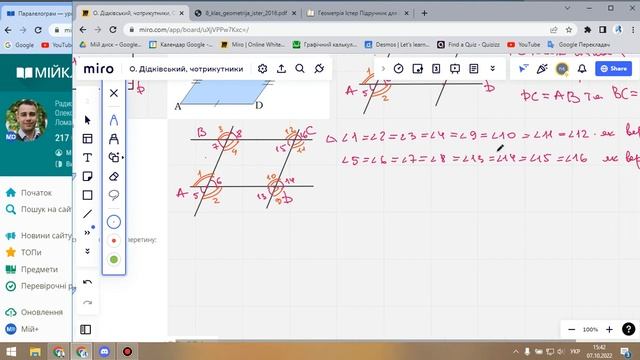
Task: Click the board title О. Дідківський, чотрикутники
Action: [186, 69]
